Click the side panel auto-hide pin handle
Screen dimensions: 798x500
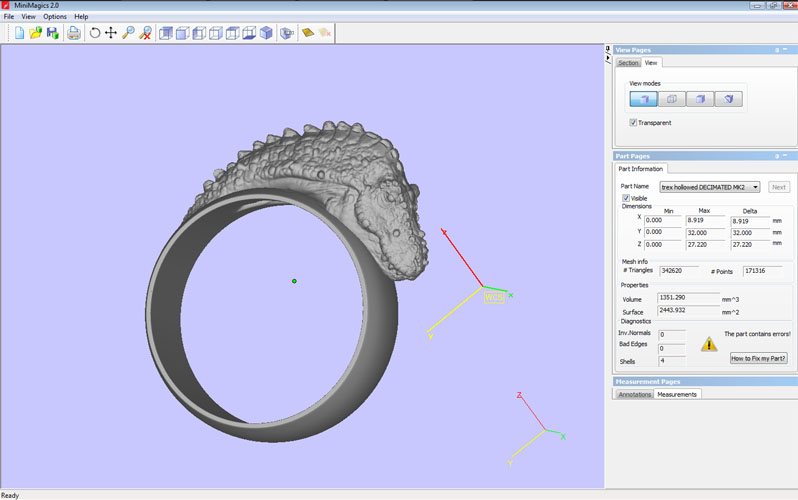(608, 49)
